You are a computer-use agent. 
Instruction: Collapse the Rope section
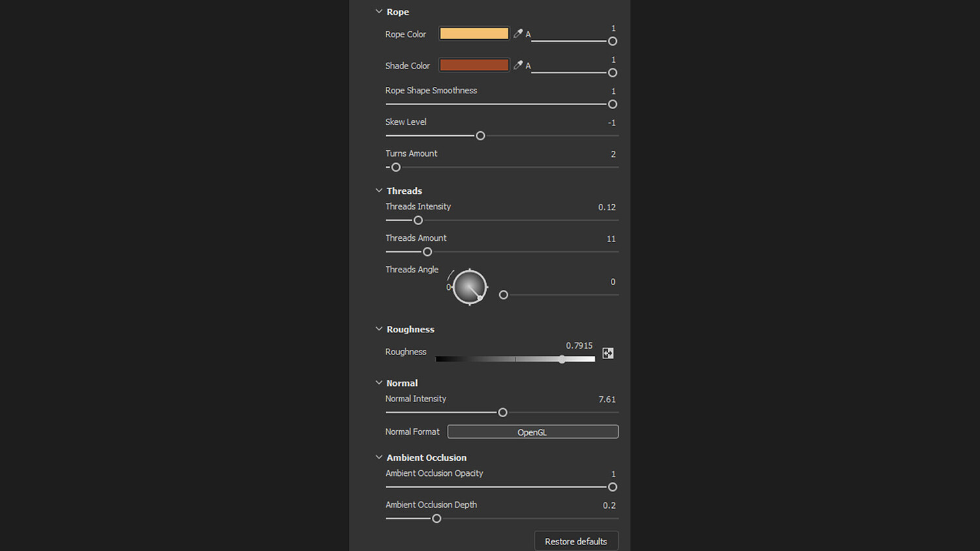tap(379, 12)
